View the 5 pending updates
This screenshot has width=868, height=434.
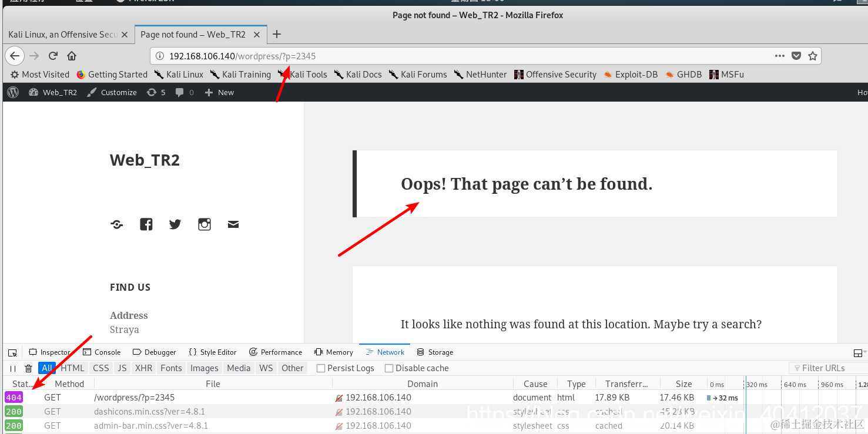(156, 92)
